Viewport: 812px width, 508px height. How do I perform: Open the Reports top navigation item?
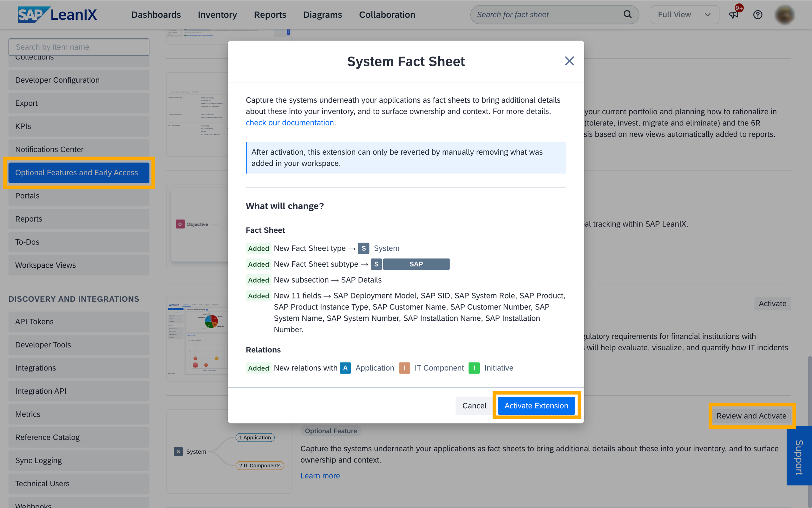(x=270, y=15)
